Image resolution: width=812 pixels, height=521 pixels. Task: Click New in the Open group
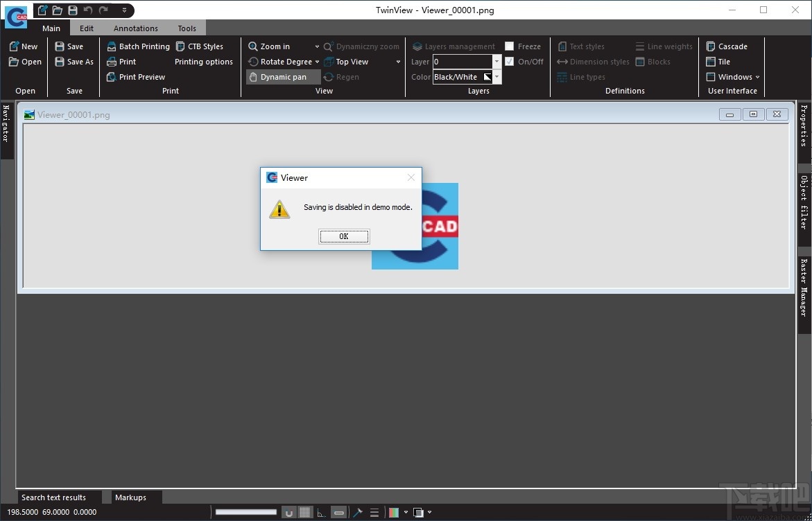[24, 46]
